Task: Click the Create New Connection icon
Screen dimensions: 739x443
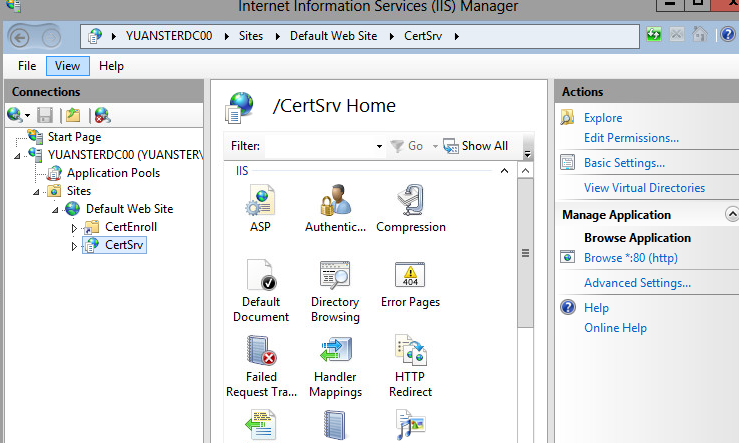Action: click(15, 115)
